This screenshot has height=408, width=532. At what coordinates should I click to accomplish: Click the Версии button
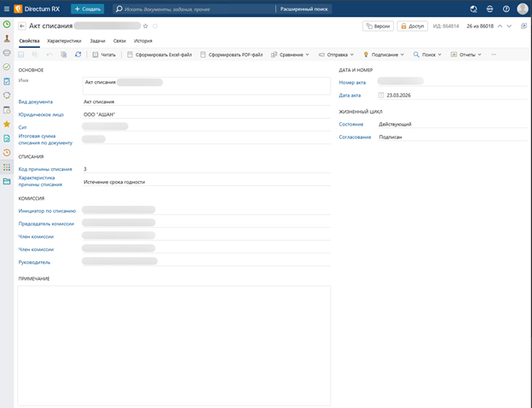(x=378, y=26)
